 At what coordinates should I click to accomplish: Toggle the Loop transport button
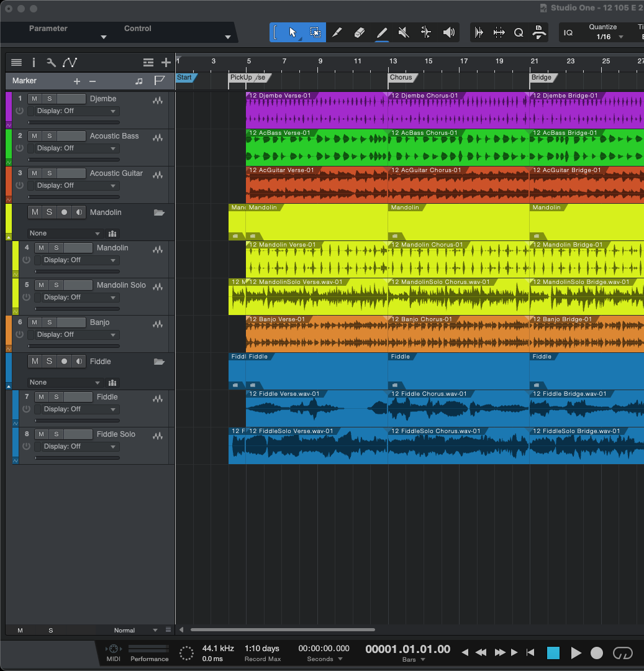tap(623, 652)
